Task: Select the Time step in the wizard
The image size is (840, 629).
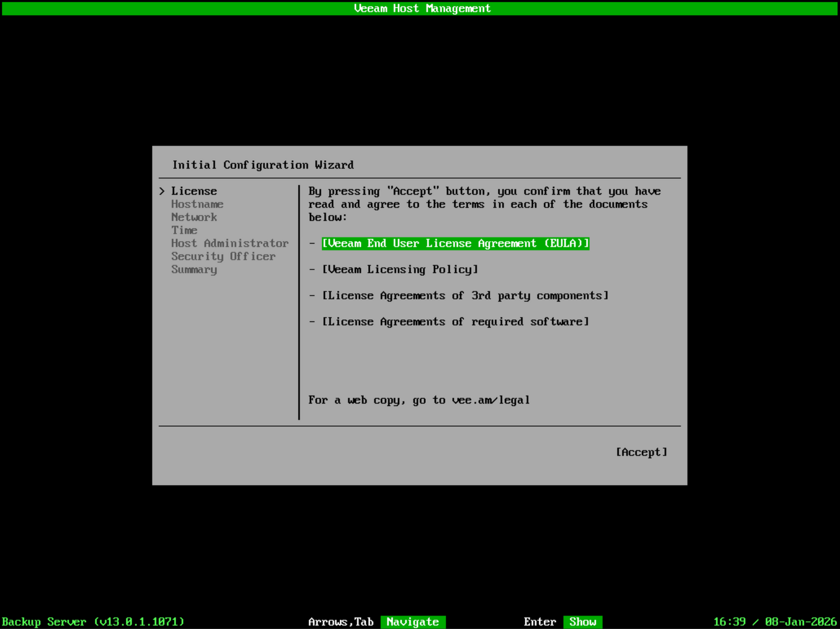Action: tap(184, 231)
